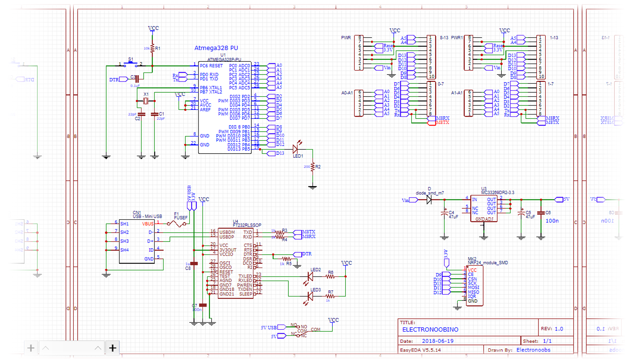Image resolution: width=644 pixels, height=362 pixels.
Task: Expand the left chevron in the bottom bar
Action: [46, 348]
